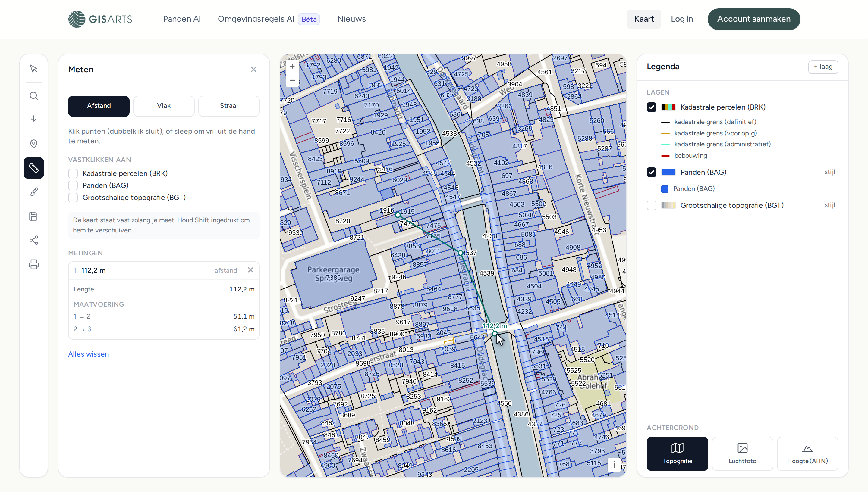The image size is (868, 492).
Task: Click the first measurement point near 1915
Action: 398,215
